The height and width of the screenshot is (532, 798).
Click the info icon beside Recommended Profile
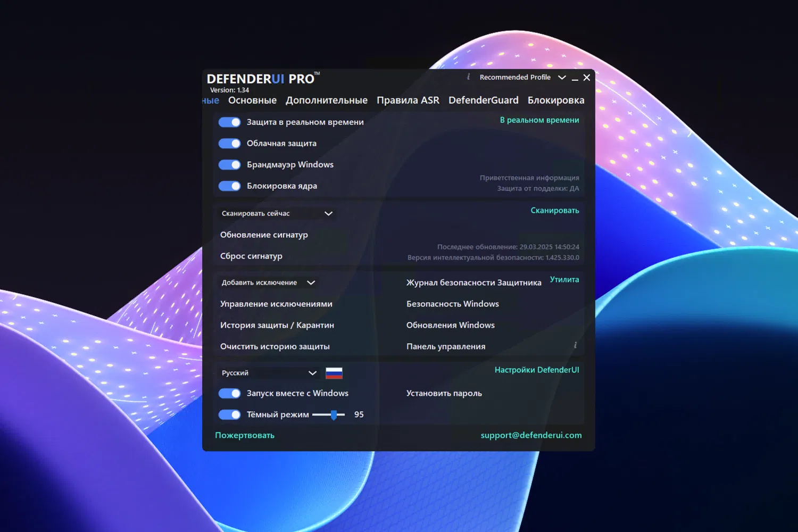(468, 77)
